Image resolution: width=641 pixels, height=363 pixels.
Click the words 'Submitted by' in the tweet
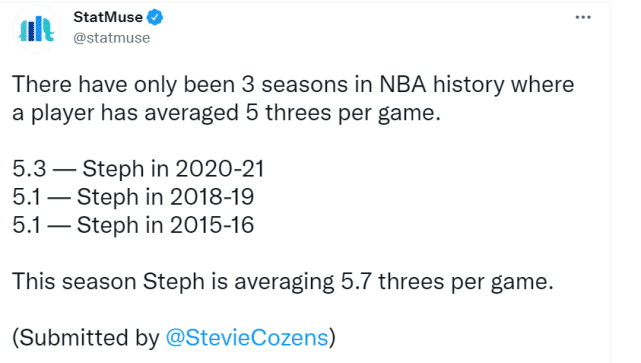coord(90,338)
